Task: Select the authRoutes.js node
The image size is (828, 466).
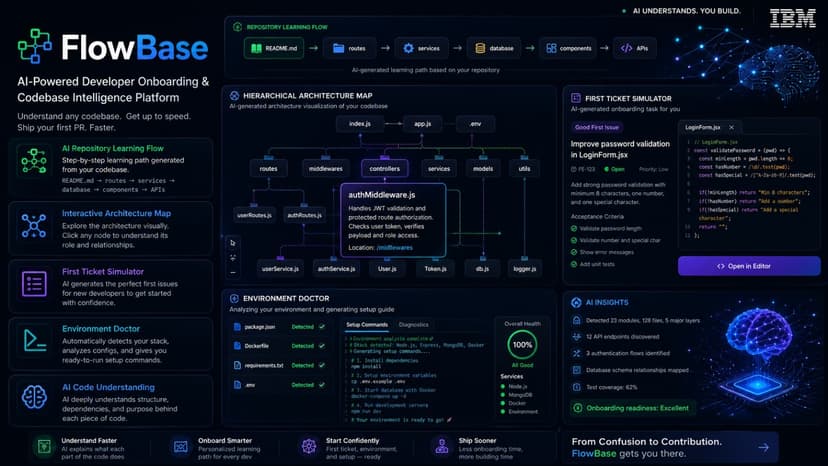Action: tap(305, 215)
